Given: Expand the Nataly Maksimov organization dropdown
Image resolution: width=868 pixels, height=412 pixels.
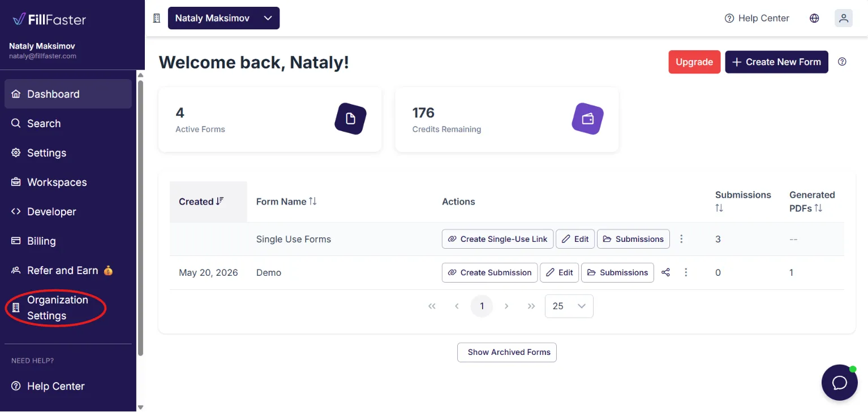Looking at the screenshot, I should pos(224,18).
